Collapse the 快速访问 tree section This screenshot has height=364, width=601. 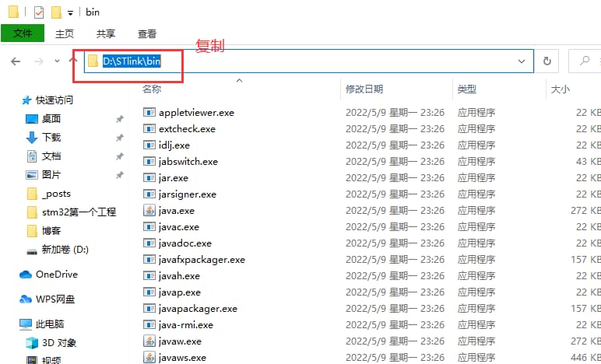point(9,100)
